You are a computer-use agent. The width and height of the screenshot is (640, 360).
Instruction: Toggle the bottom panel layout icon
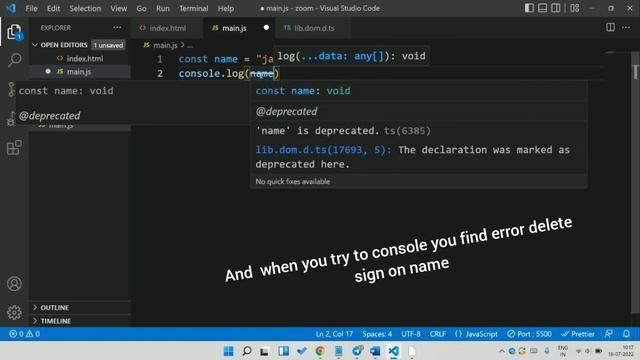[542, 8]
